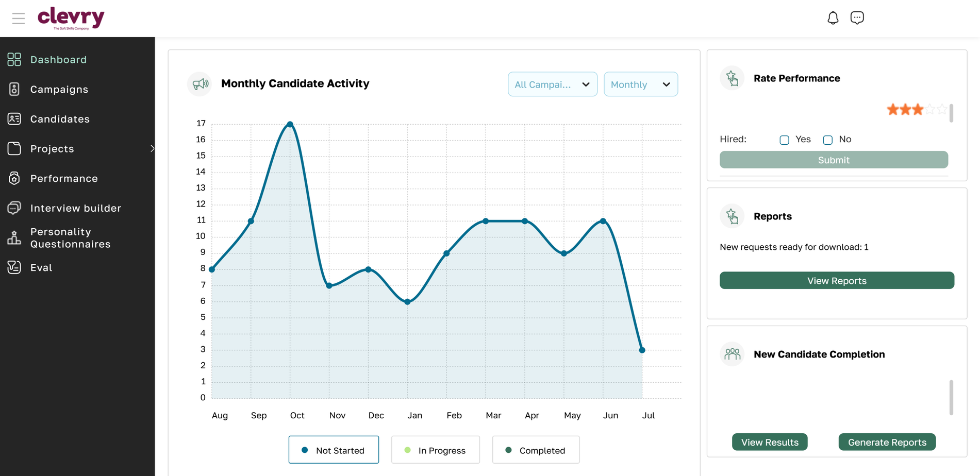The height and width of the screenshot is (476, 980).
Task: Click the View Reports button
Action: (837, 280)
